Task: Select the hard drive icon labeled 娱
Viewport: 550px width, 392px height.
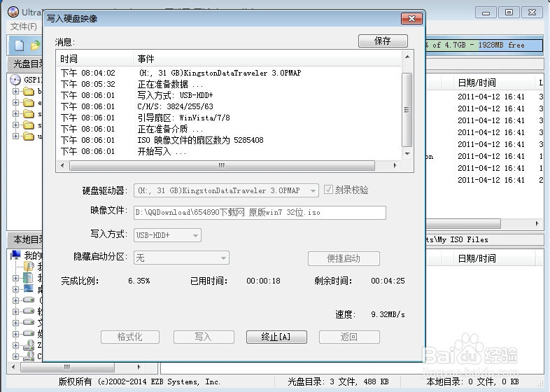Action: [29, 333]
